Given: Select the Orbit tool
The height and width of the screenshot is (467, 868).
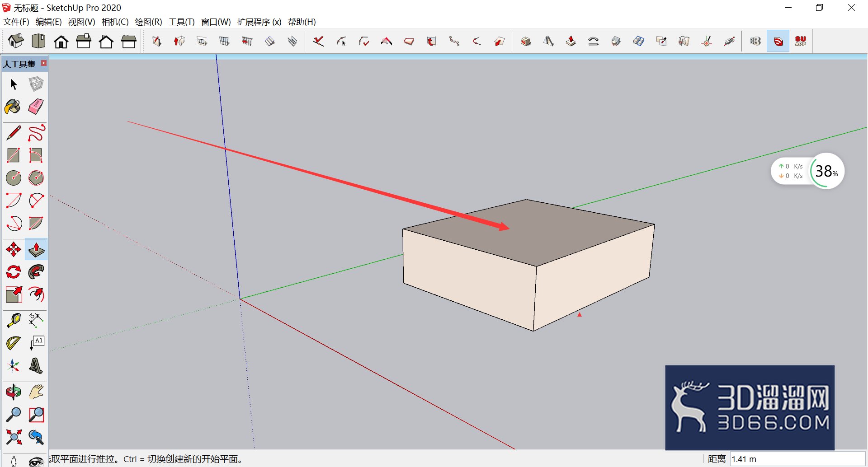Looking at the screenshot, I should pyautogui.click(x=14, y=392).
